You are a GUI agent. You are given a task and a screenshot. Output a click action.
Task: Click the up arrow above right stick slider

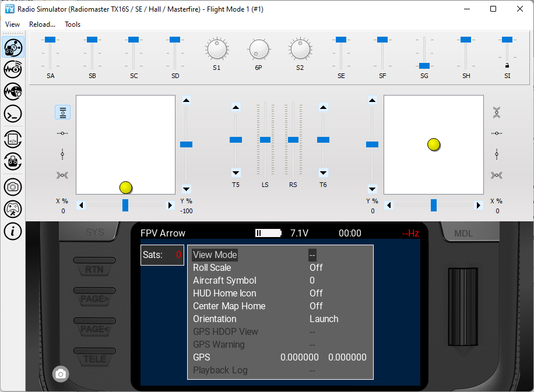[372, 99]
